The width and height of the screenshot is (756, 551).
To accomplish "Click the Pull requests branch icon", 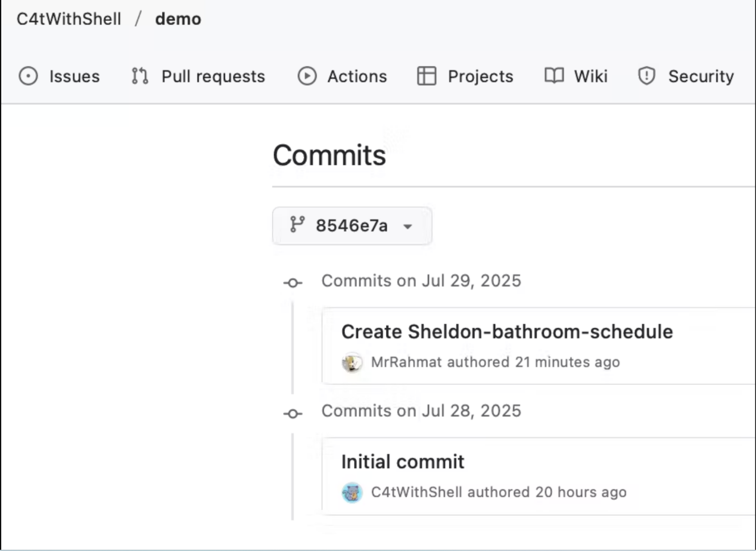I will point(139,77).
